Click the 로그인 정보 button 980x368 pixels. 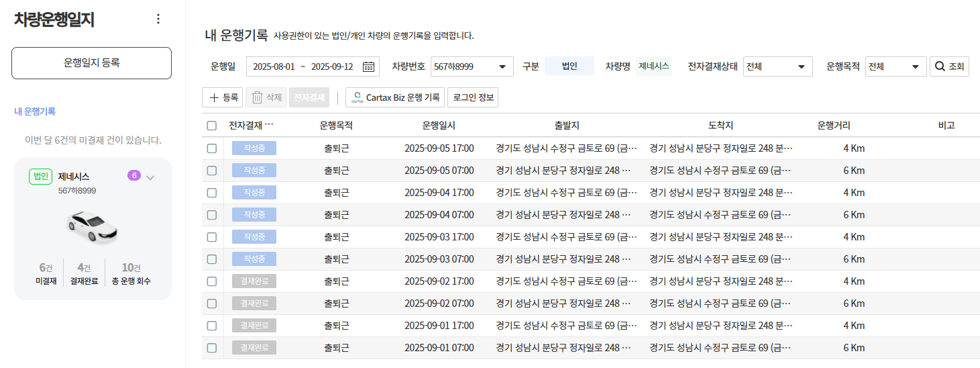tap(473, 97)
